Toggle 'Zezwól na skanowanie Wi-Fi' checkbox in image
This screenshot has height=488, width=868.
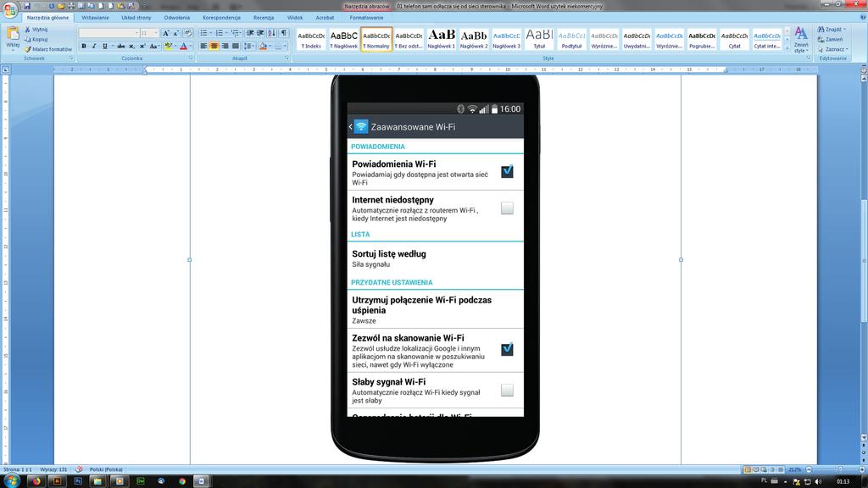click(507, 349)
